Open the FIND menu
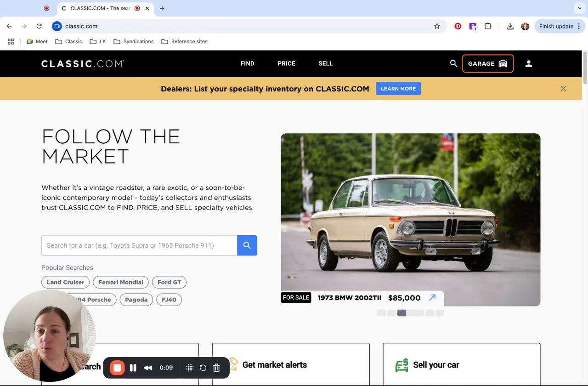 click(x=247, y=63)
